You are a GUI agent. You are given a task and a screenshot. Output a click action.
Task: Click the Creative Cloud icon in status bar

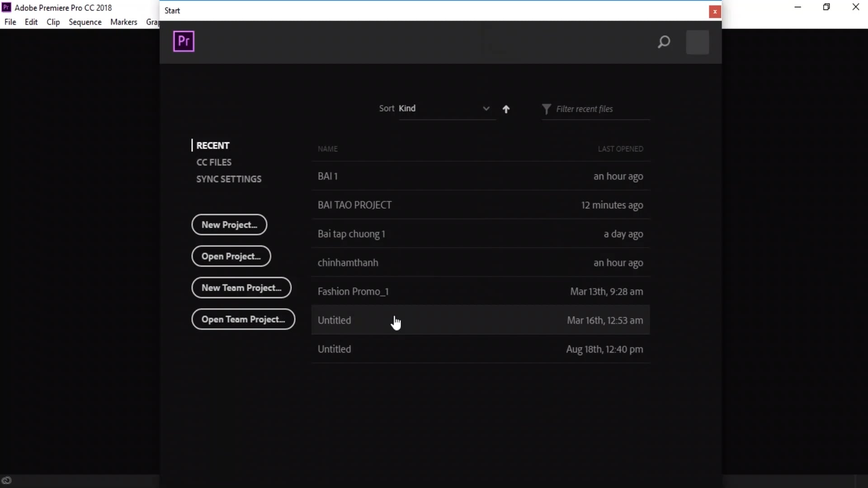click(x=6, y=480)
